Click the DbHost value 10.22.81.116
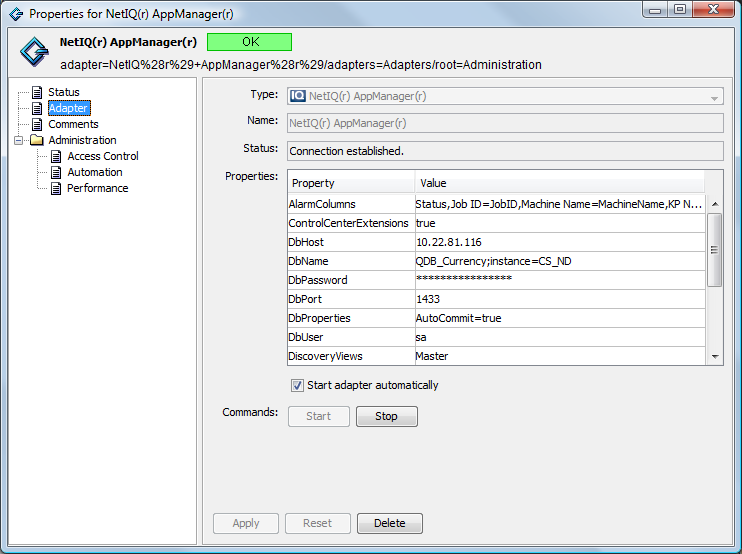 (449, 242)
